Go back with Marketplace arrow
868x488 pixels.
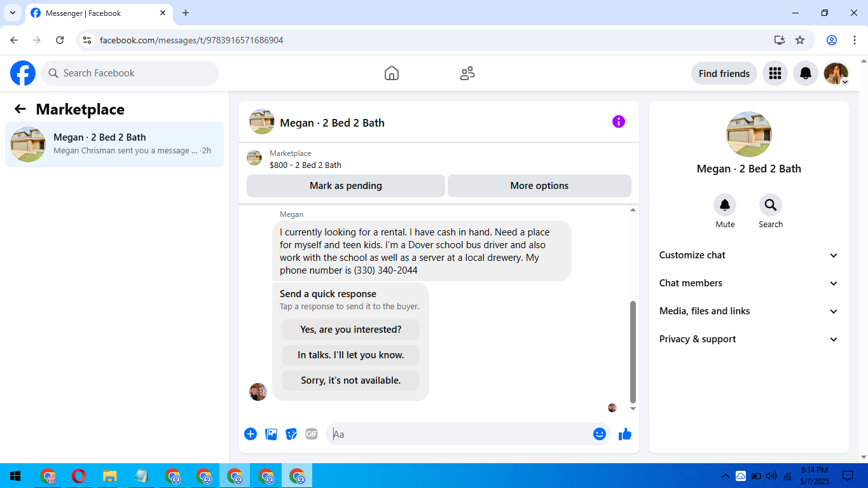pos(20,109)
